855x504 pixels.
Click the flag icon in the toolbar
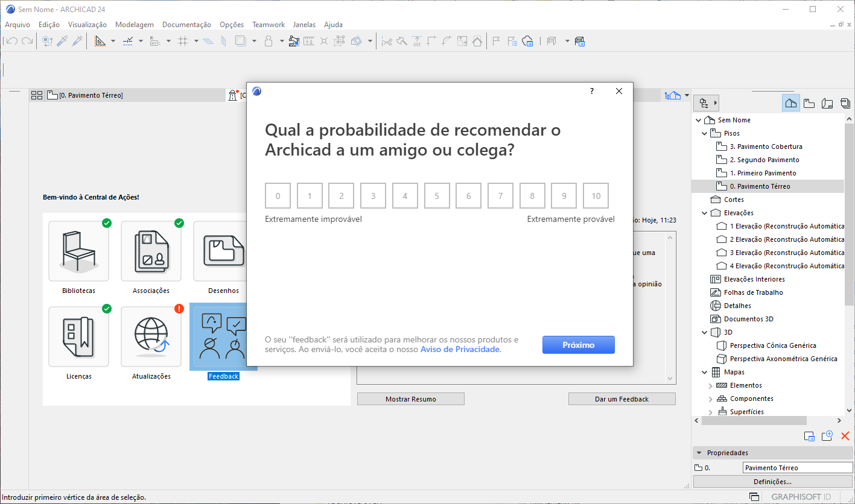pos(497,41)
